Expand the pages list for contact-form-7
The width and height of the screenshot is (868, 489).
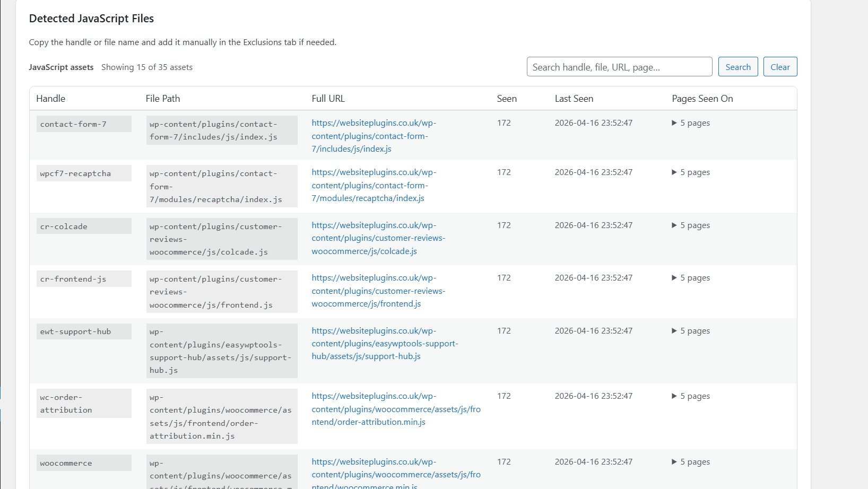pyautogui.click(x=690, y=123)
